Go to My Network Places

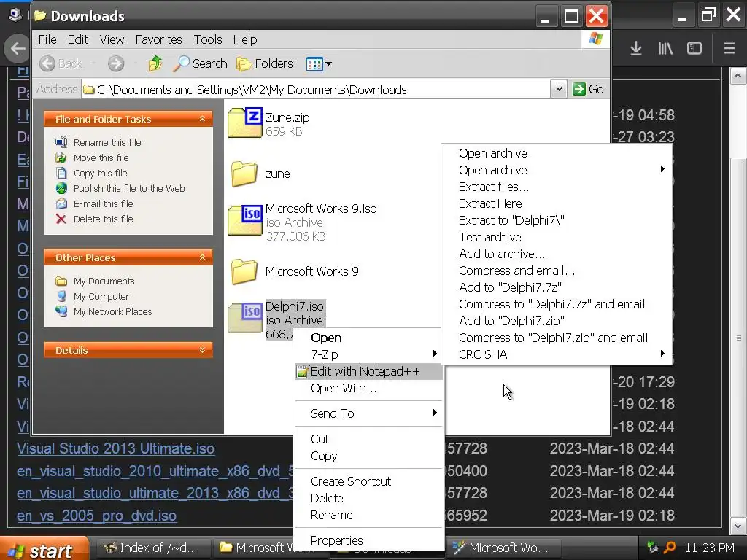point(112,311)
